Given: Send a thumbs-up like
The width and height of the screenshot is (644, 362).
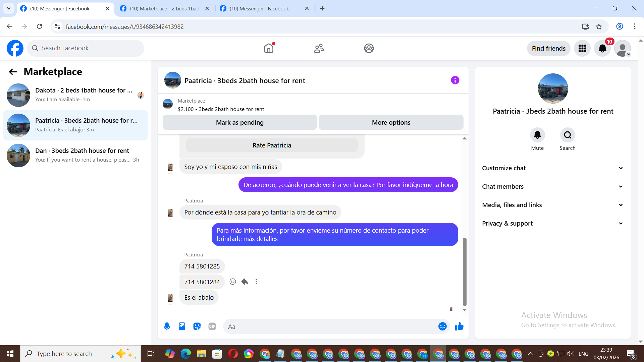Looking at the screenshot, I should (459, 326).
